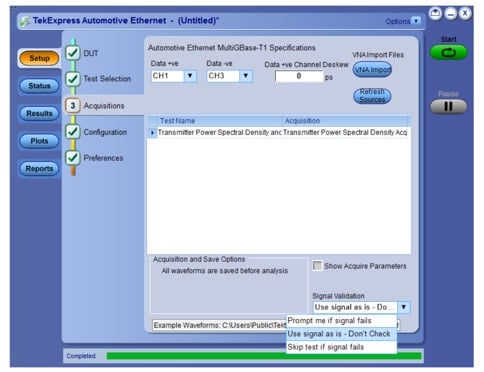Click the Completed status text
Viewport: 484px width, 372px height.
(81, 356)
